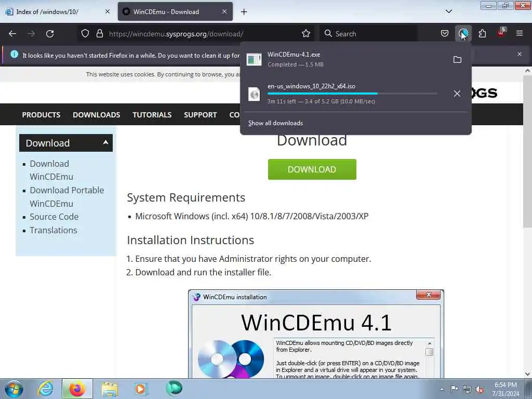
Task: Click the Firefox taskbar icon
Action: (x=77, y=389)
